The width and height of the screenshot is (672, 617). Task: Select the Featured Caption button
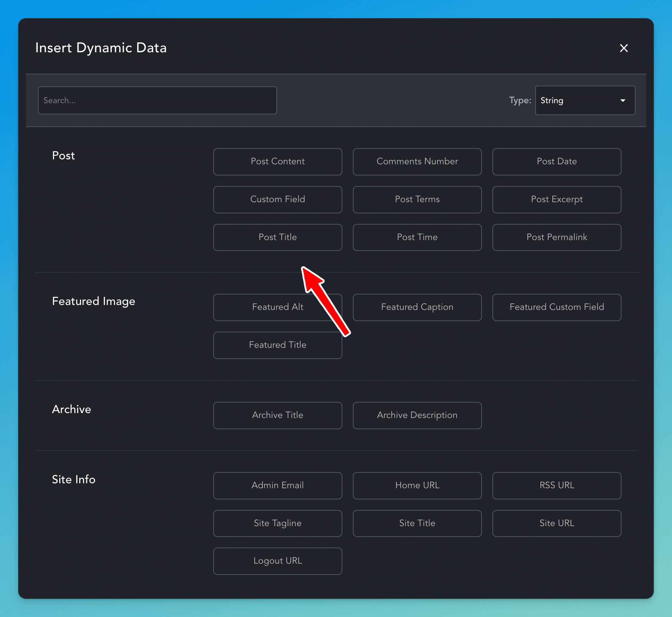point(417,307)
